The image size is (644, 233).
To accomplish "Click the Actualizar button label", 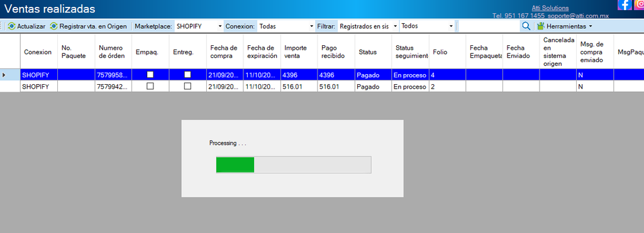I will (31, 26).
